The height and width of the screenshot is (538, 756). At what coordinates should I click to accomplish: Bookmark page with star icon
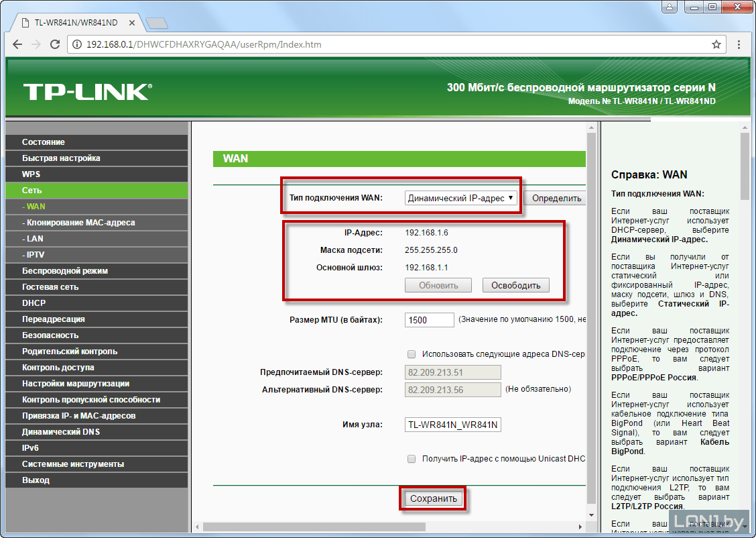[716, 45]
